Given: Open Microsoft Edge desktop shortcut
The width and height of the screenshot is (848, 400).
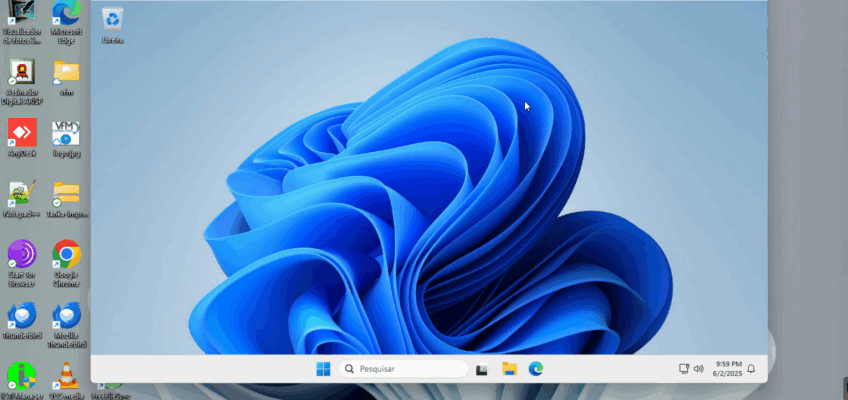Looking at the screenshot, I should [x=67, y=22].
